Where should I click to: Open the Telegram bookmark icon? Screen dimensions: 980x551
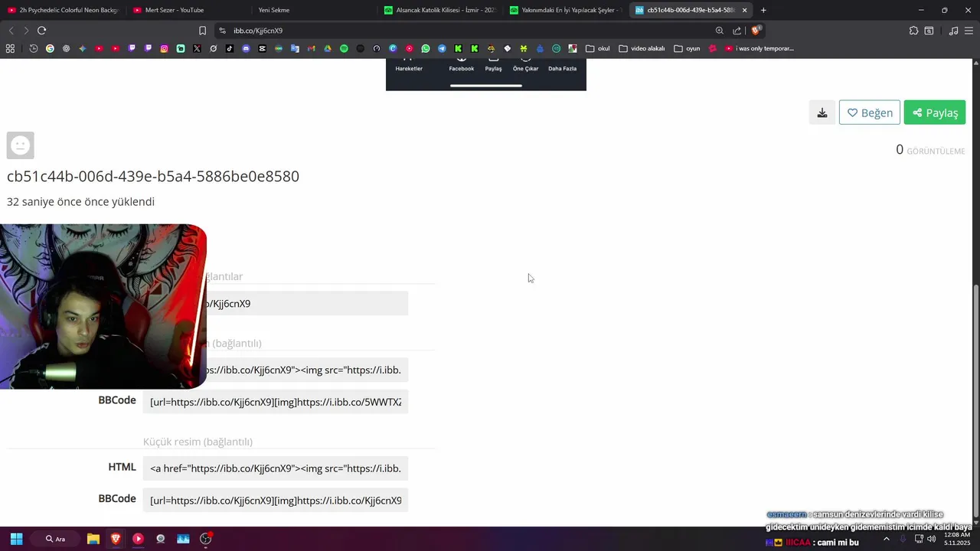coord(442,48)
